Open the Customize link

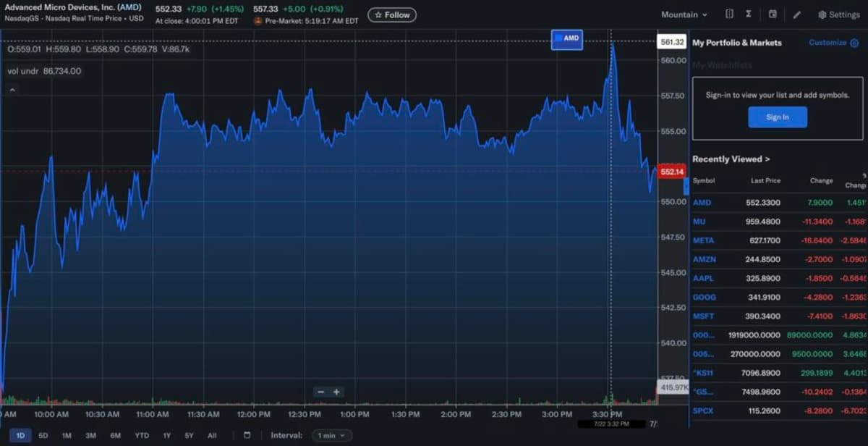pyautogui.click(x=827, y=43)
